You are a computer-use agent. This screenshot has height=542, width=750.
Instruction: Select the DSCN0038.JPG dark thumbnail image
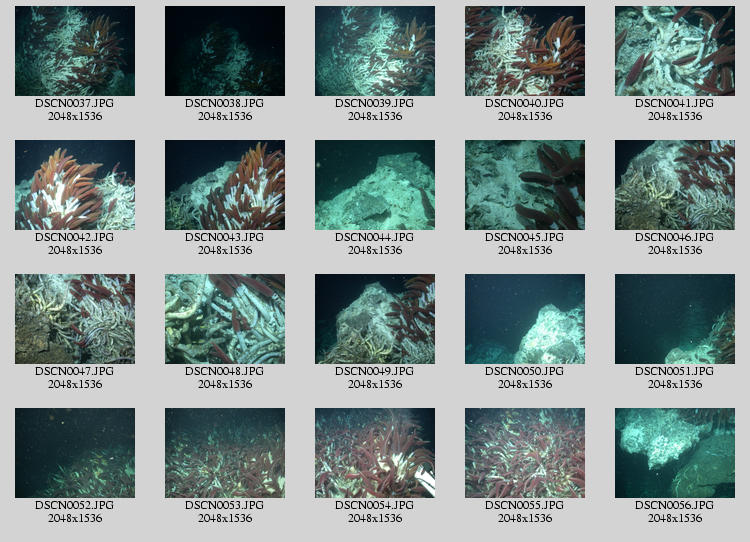tap(225, 51)
